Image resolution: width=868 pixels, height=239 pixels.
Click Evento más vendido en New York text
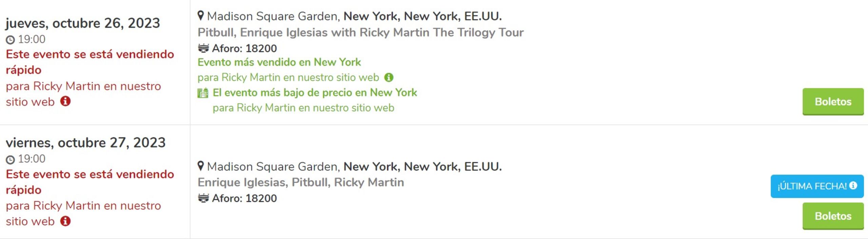[x=279, y=62]
